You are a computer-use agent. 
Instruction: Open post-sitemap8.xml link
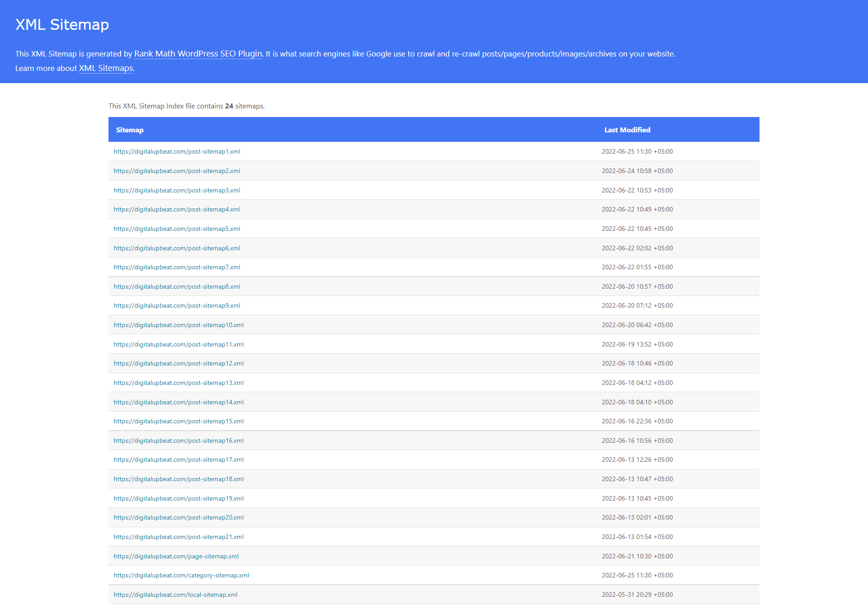[x=177, y=286]
